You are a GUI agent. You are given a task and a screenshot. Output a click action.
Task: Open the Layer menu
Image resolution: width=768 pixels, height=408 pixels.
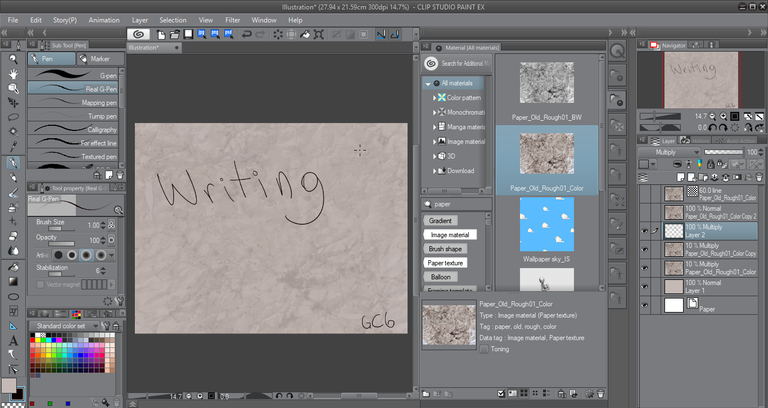(140, 20)
